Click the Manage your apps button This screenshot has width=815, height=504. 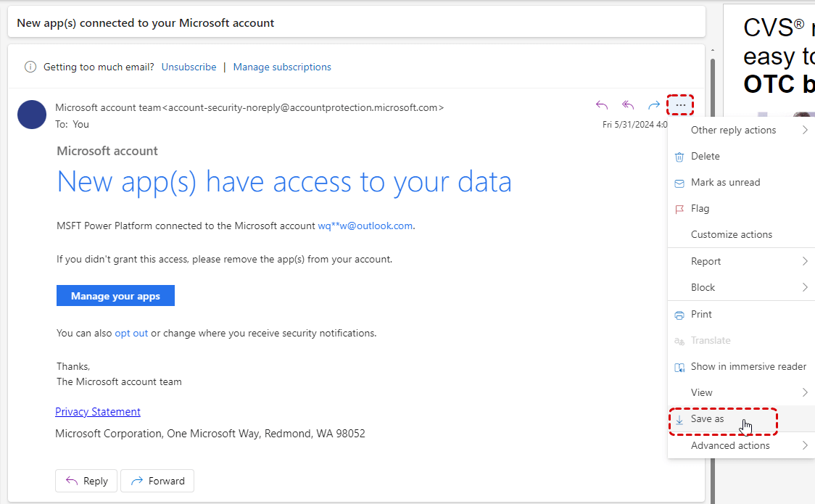(115, 296)
